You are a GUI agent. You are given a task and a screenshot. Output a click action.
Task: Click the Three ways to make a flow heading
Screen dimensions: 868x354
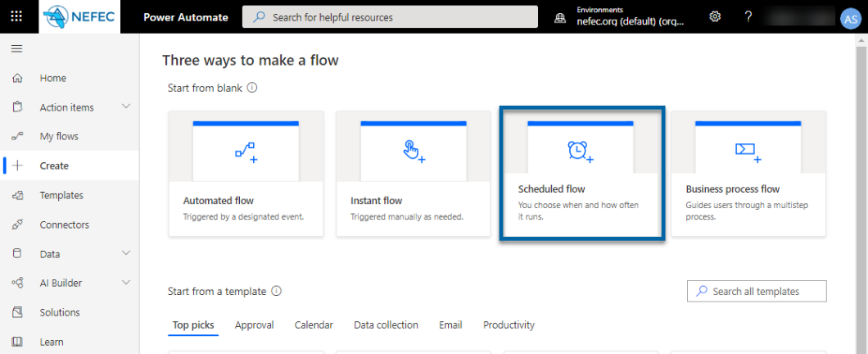(251, 60)
